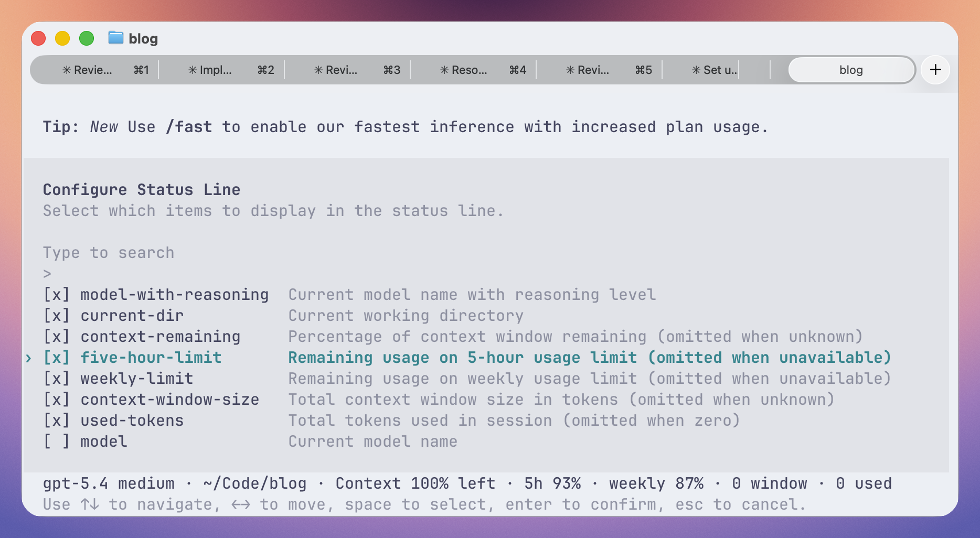Viewport: 980px width, 538px height.
Task: Click the asterisk icon on Revie... tab ⌘1
Action: click(x=67, y=70)
